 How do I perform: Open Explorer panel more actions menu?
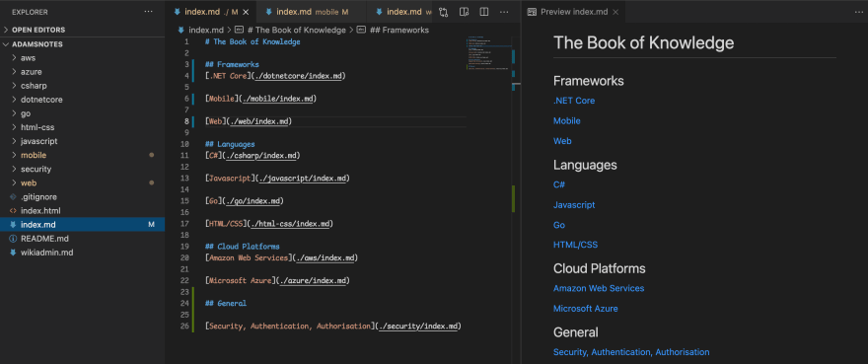tap(148, 12)
